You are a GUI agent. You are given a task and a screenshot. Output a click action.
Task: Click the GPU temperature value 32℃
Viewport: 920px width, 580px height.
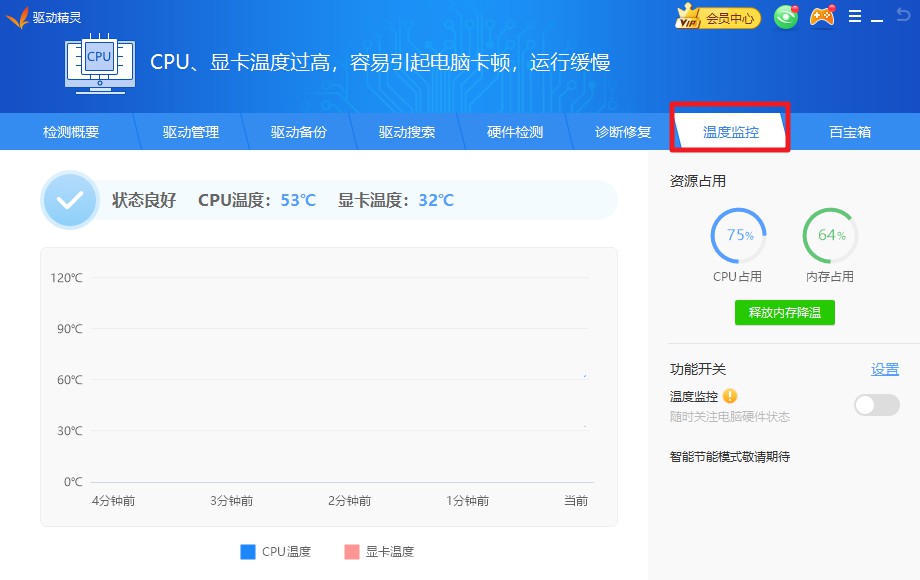(x=436, y=200)
